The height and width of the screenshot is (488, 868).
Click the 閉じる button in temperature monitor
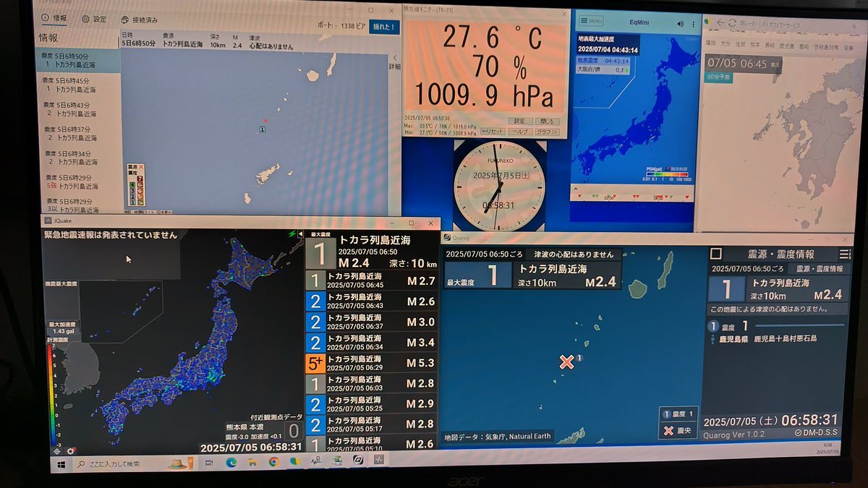click(547, 121)
